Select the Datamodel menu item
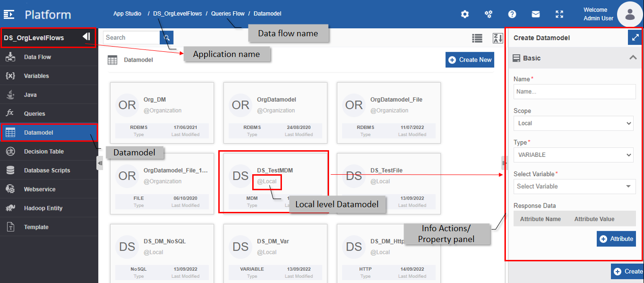Screen dimensions: 644x283 [49, 132]
